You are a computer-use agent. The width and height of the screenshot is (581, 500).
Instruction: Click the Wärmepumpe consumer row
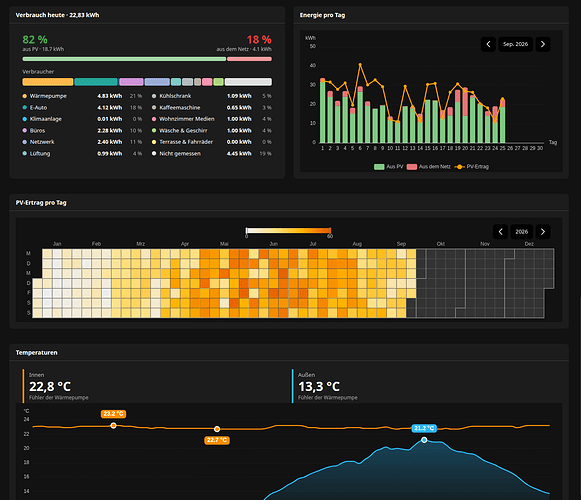pos(82,96)
